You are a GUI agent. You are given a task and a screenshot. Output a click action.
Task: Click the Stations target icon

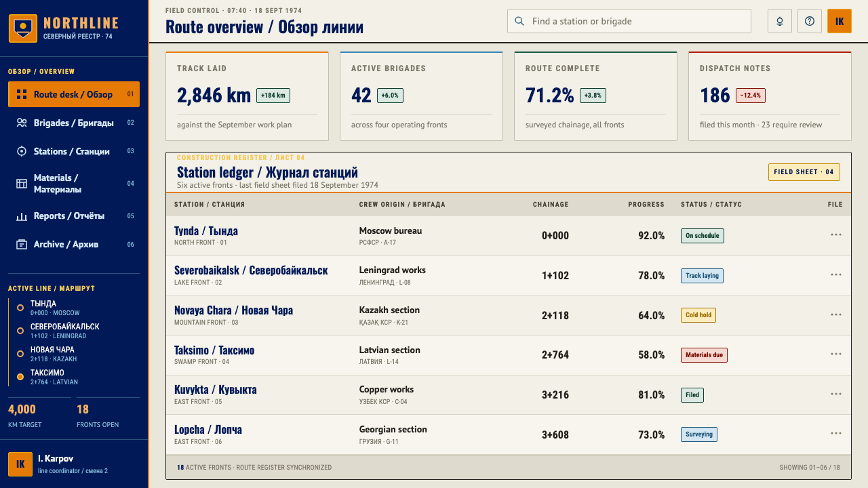22,151
